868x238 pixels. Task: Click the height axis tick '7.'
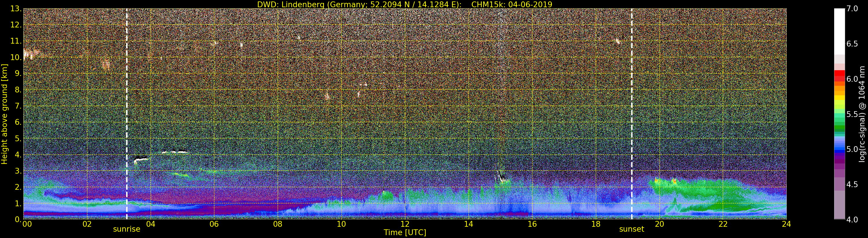pyautogui.click(x=18, y=106)
